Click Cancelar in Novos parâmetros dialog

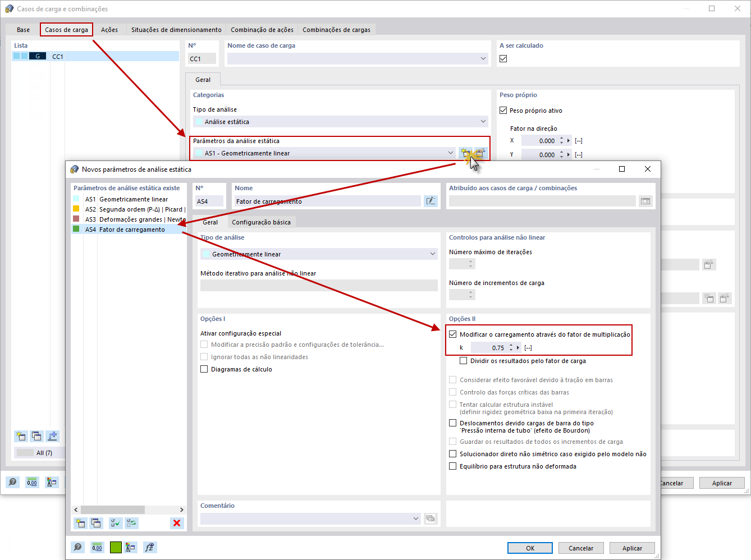(x=581, y=548)
